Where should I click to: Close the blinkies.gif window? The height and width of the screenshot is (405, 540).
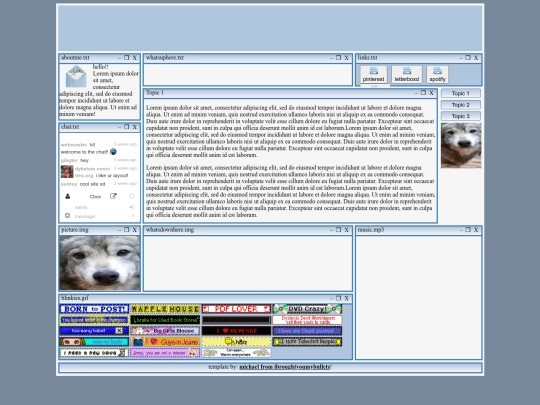coord(346,298)
